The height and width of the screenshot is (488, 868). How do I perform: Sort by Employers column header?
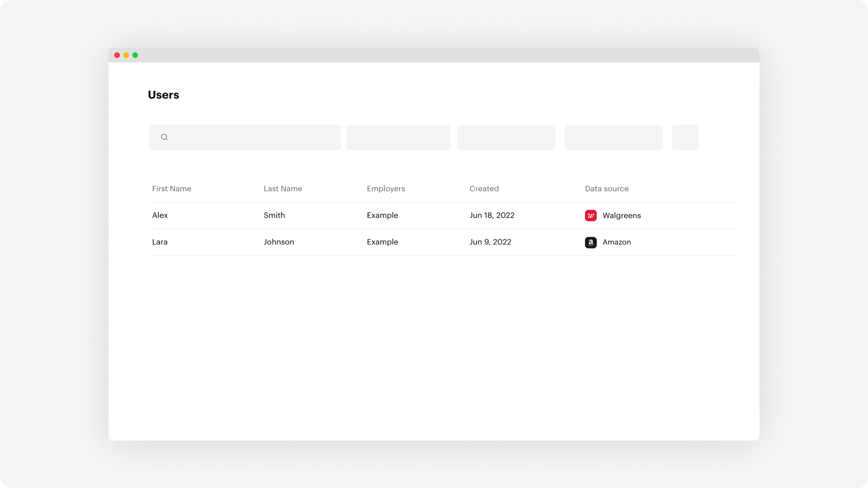[x=386, y=188]
